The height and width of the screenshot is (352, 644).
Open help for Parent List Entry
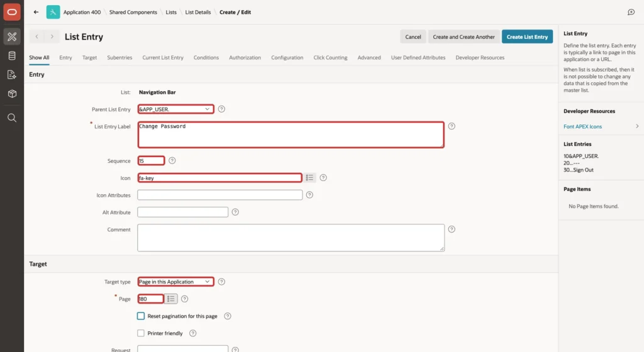click(221, 109)
